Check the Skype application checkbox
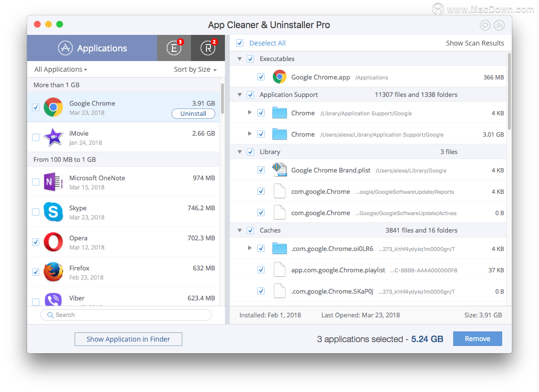 (x=36, y=212)
